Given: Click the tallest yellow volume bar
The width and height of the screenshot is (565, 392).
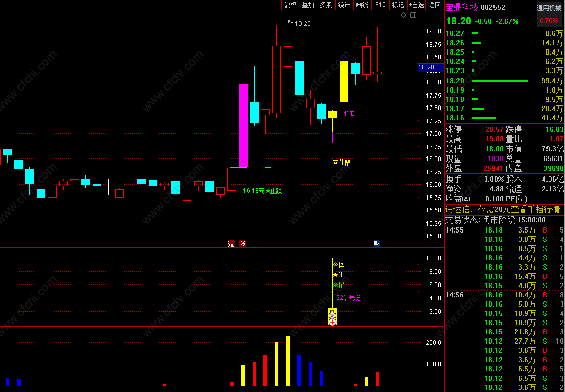Looking at the screenshot, I should [x=288, y=361].
